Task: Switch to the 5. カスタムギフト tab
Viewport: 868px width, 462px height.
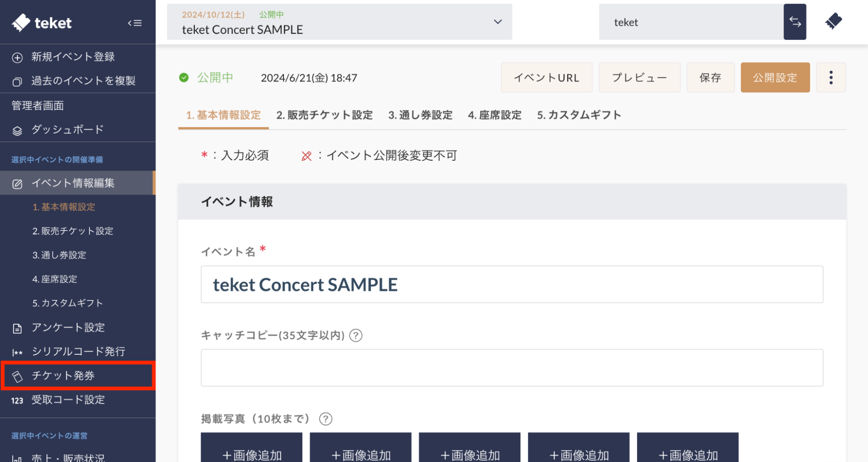Action: click(579, 115)
